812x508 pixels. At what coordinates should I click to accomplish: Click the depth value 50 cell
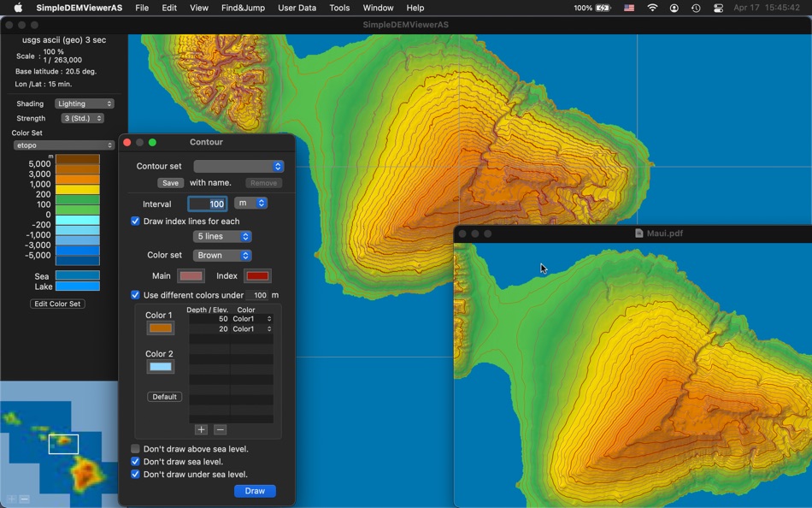(209, 319)
